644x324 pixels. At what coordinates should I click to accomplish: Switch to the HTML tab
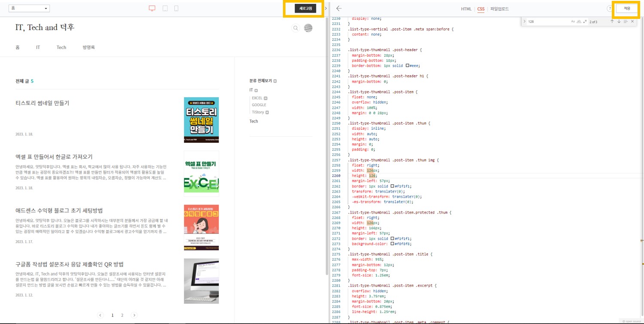click(466, 9)
